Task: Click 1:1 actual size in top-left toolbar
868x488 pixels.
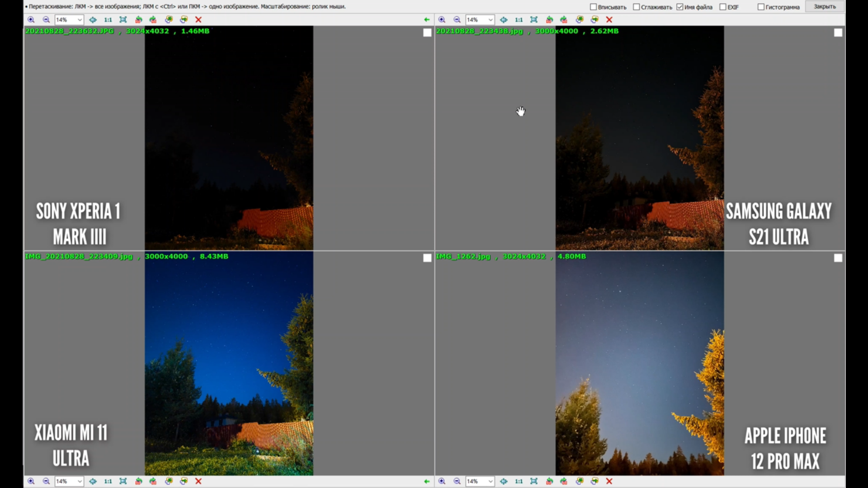Action: tap(108, 19)
